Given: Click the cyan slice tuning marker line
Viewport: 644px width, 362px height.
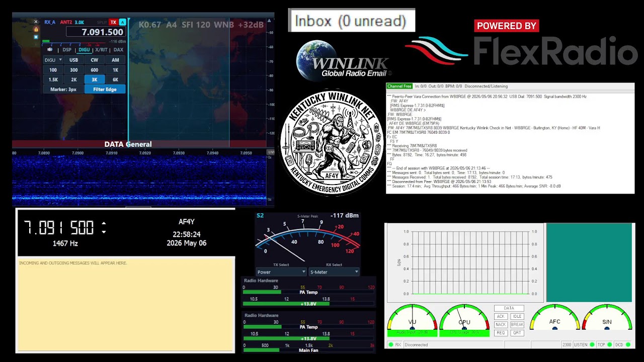Looking at the screenshot, I should 128,83.
